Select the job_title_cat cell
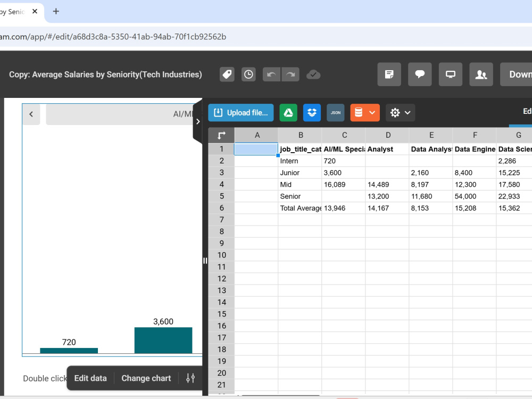532x399 pixels. (300, 149)
